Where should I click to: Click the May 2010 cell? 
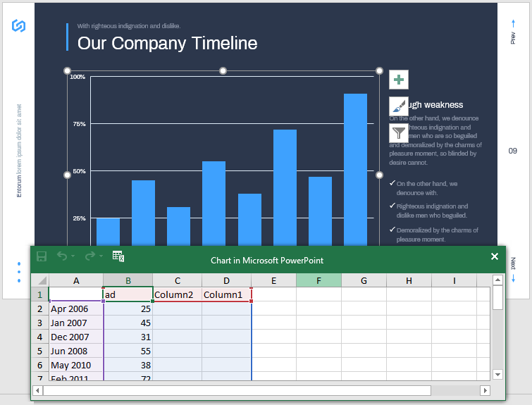click(x=76, y=365)
